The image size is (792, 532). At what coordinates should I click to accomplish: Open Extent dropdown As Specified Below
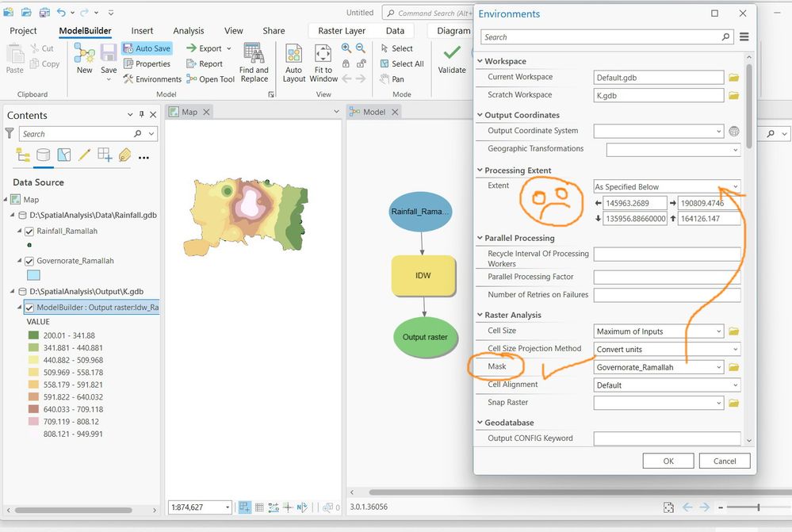pyautogui.click(x=668, y=187)
